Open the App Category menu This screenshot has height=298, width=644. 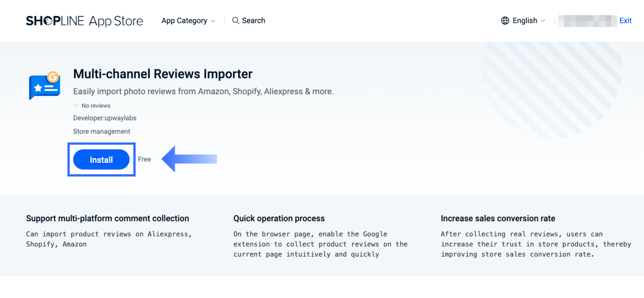pyautogui.click(x=184, y=20)
